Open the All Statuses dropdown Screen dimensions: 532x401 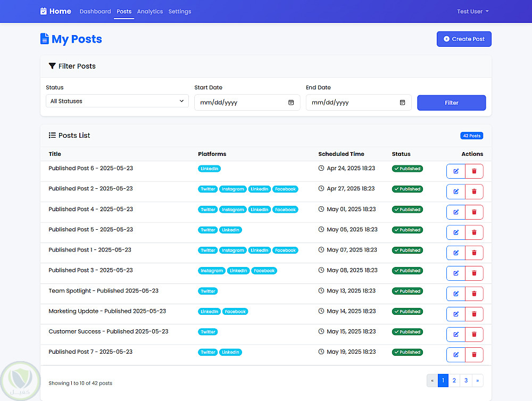(x=117, y=101)
